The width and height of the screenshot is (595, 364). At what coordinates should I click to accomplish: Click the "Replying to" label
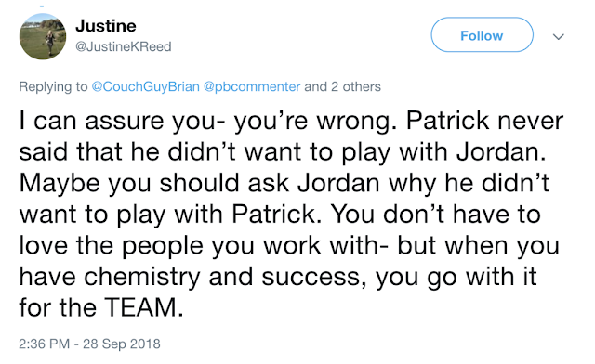pyautogui.click(x=53, y=87)
